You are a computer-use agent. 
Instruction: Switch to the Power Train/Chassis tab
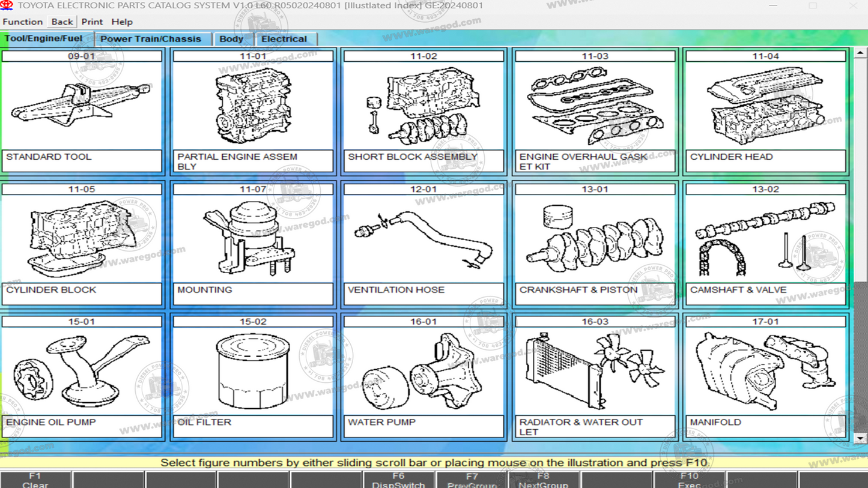[x=151, y=39]
